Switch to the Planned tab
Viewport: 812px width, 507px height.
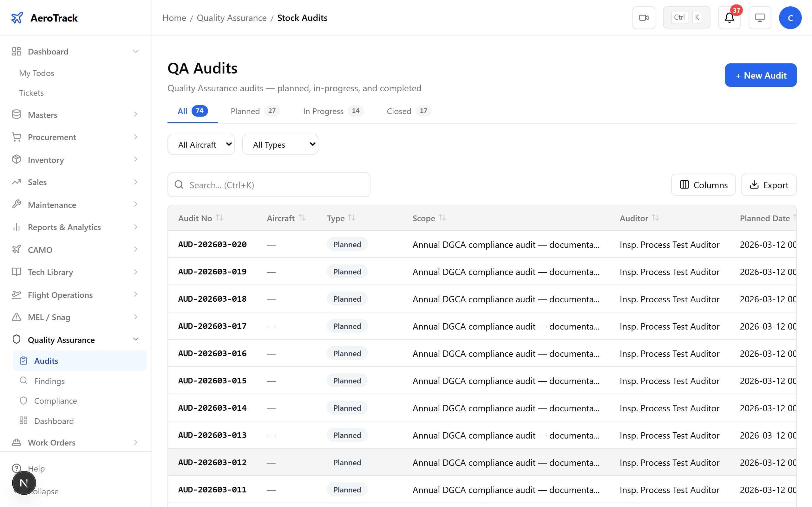tap(245, 111)
